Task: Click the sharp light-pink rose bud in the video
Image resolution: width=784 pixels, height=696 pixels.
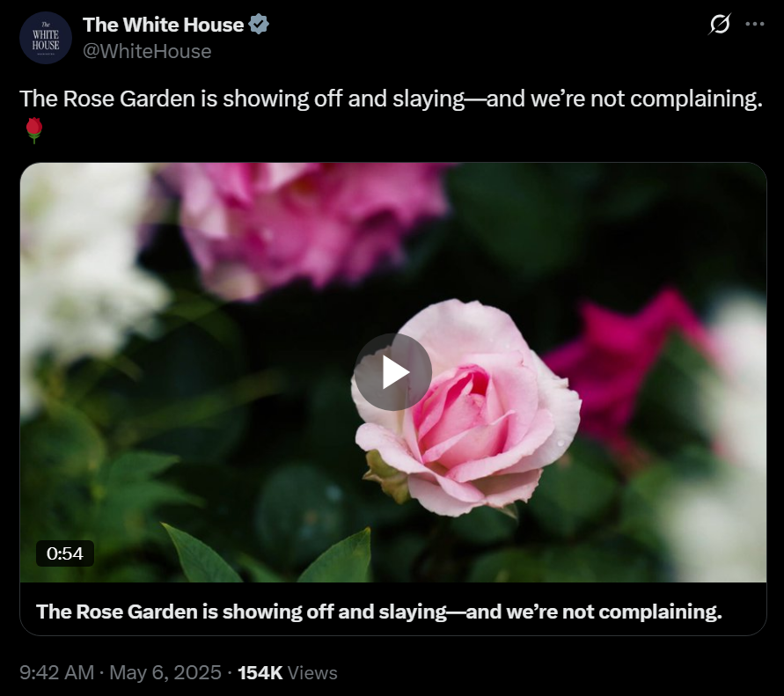Action: pyautogui.click(x=467, y=407)
